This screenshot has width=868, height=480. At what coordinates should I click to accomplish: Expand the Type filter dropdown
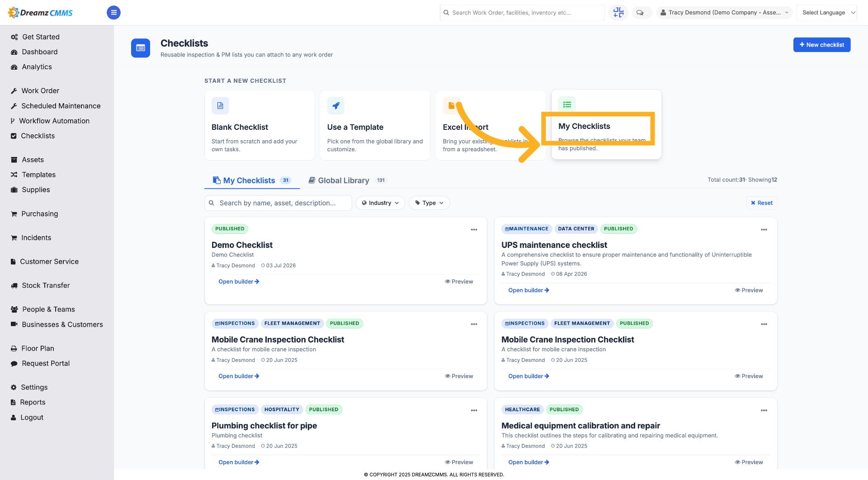tap(429, 203)
